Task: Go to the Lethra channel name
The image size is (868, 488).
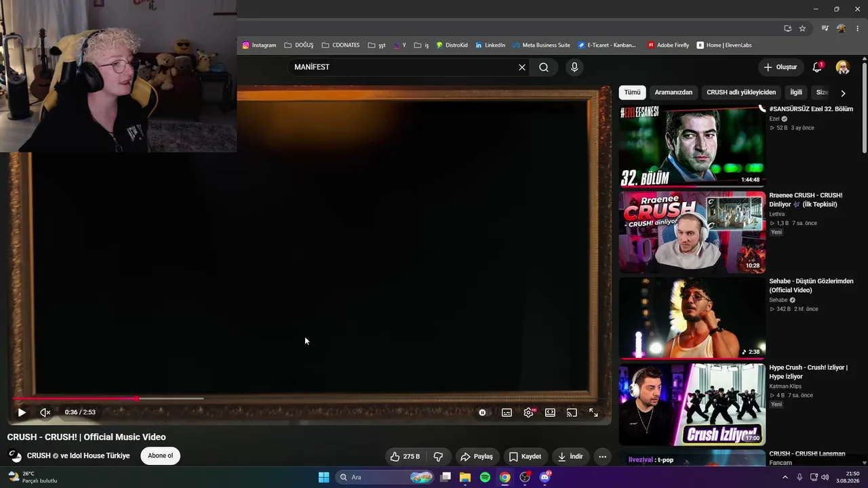Action: click(777, 214)
